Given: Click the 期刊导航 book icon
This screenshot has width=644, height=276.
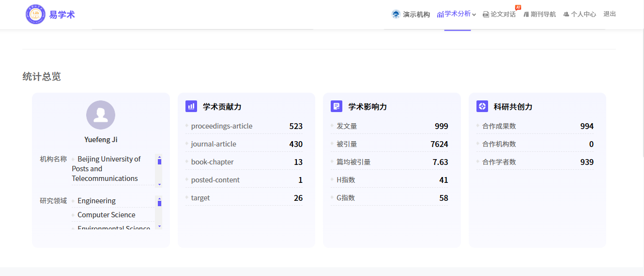Looking at the screenshot, I should [x=526, y=15].
